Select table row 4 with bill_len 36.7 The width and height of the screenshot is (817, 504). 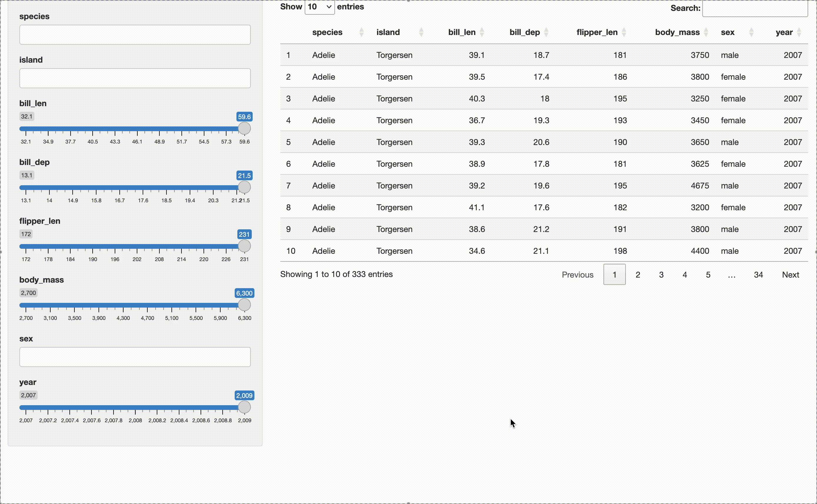tap(544, 120)
